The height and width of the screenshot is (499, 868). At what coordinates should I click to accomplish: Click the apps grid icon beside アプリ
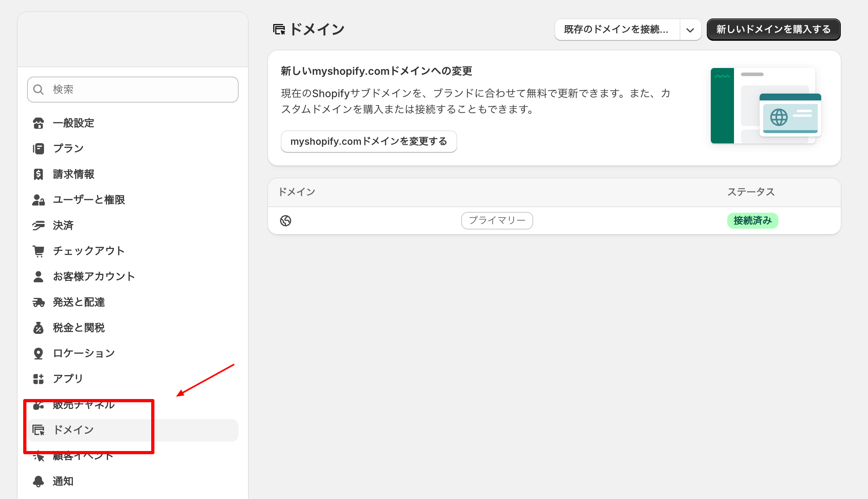coord(38,379)
